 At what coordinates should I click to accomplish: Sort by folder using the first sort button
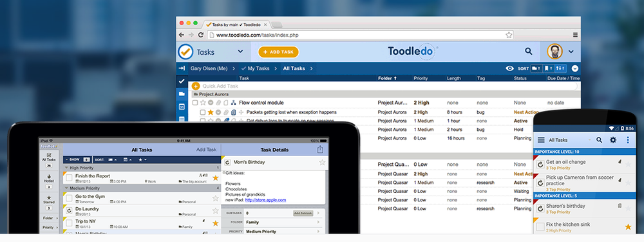[x=536, y=68]
